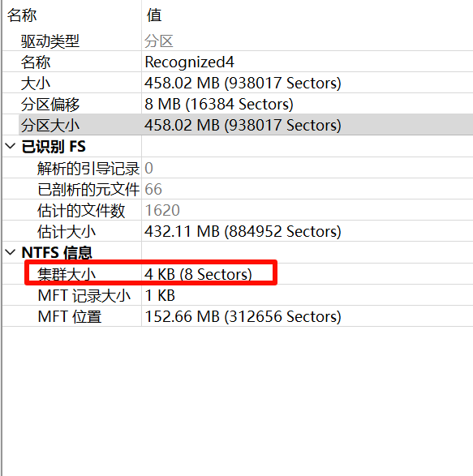The height and width of the screenshot is (476, 473).
Task: Collapse the 已识别 FS section
Action: pos(11,146)
